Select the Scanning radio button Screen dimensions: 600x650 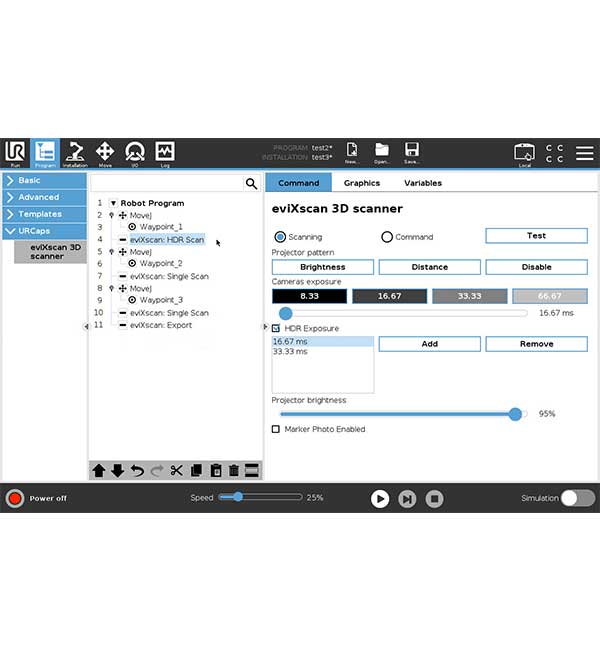(x=280, y=237)
